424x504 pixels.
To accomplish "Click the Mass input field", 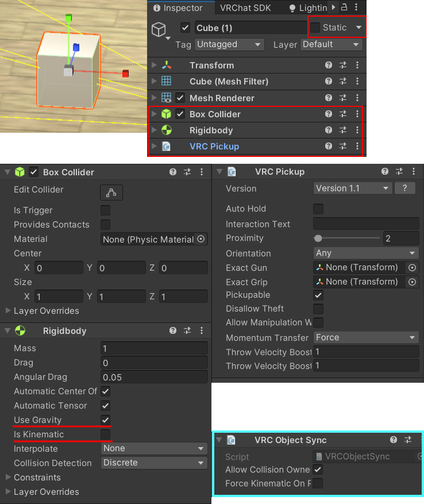I will (x=154, y=348).
